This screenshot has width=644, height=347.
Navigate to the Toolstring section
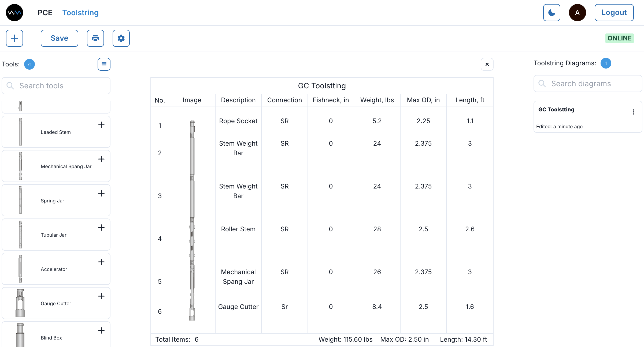coord(80,13)
